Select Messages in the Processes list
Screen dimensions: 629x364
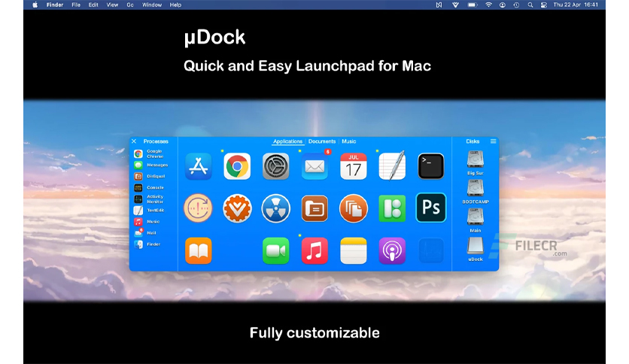click(150, 165)
